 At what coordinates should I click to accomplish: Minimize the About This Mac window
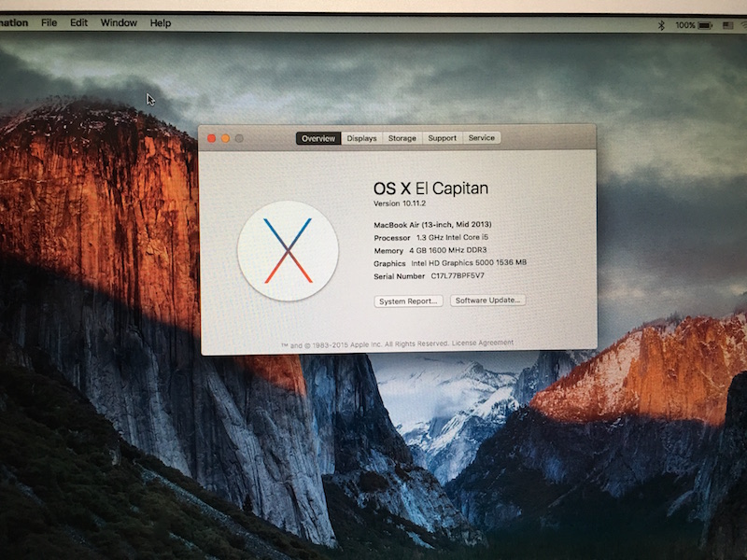[225, 138]
